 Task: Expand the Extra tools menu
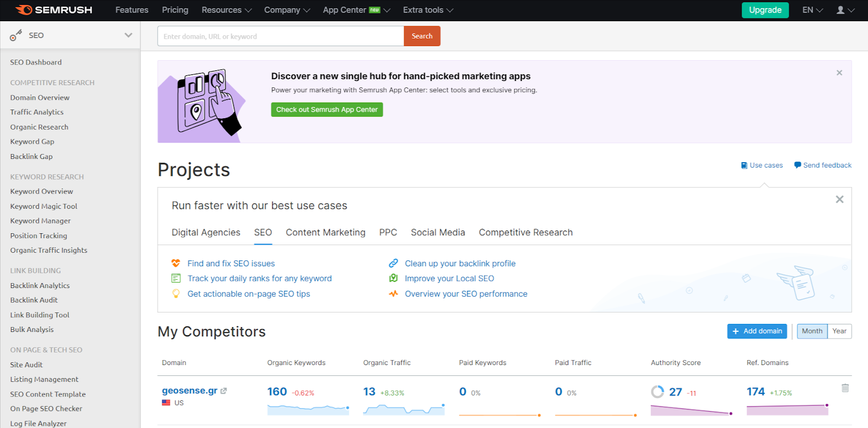428,10
